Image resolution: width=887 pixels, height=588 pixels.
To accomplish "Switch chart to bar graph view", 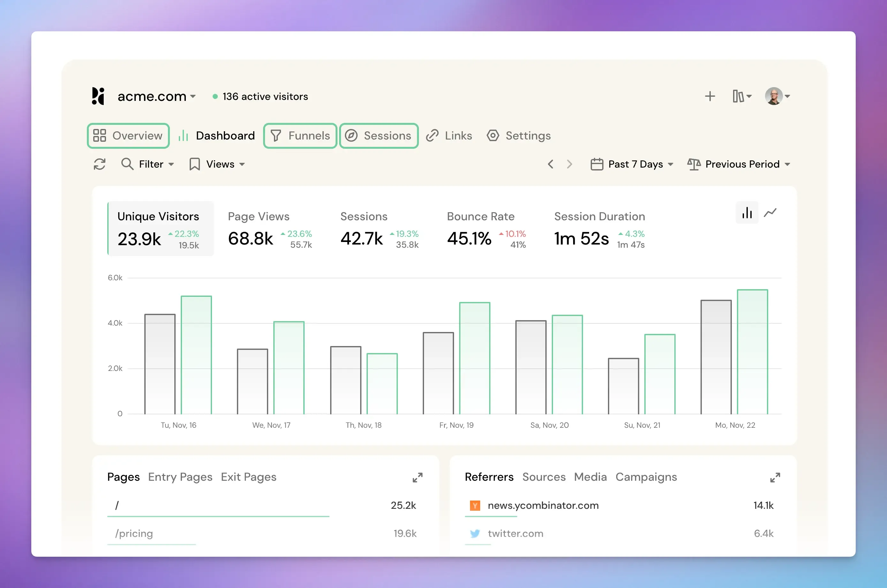I will 747,213.
